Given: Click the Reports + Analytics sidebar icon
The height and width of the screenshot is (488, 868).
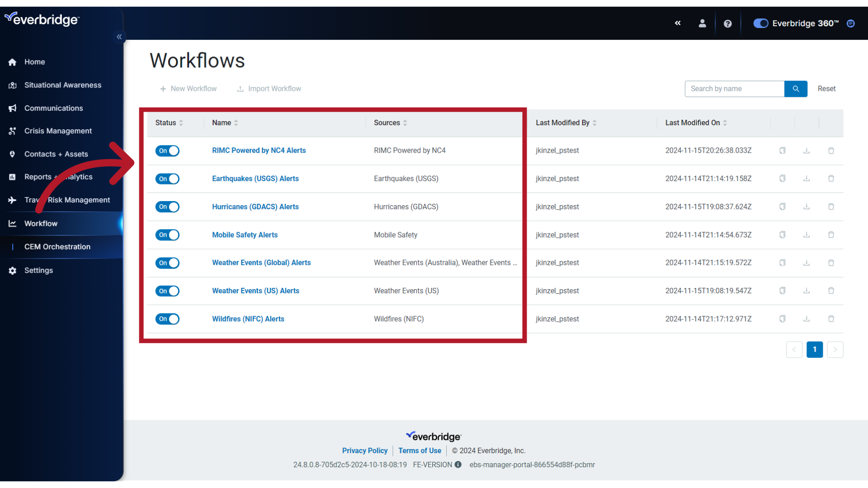Looking at the screenshot, I should click(x=13, y=176).
